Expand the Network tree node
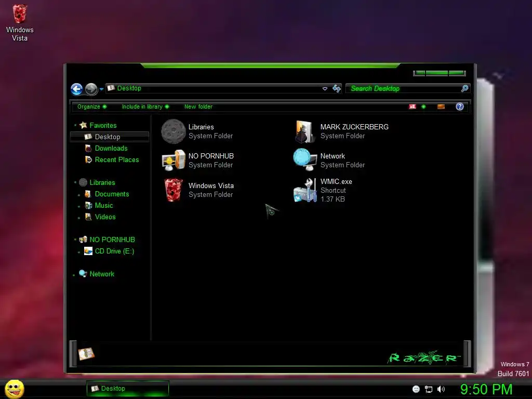 74,275
